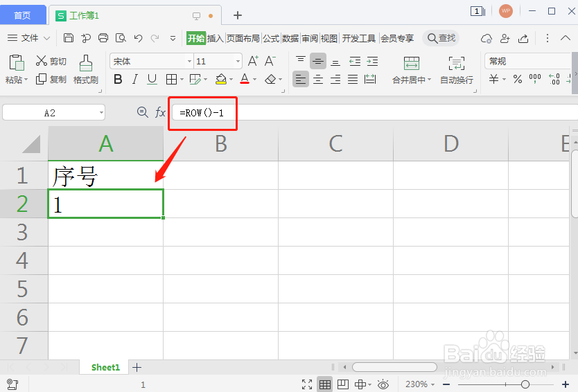The image size is (578, 392).
Task: Toggle Italic formatting
Action: [135, 79]
